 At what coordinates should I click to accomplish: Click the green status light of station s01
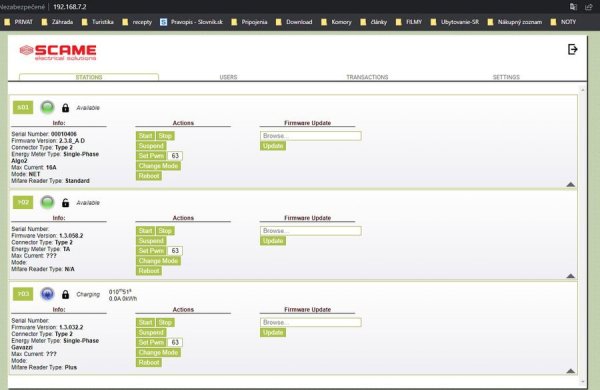click(47, 108)
